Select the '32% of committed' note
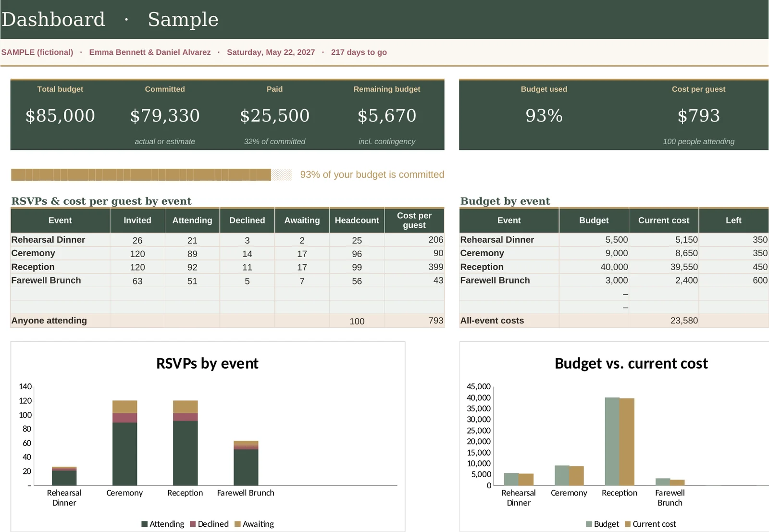This screenshot has width=769, height=532. (274, 141)
